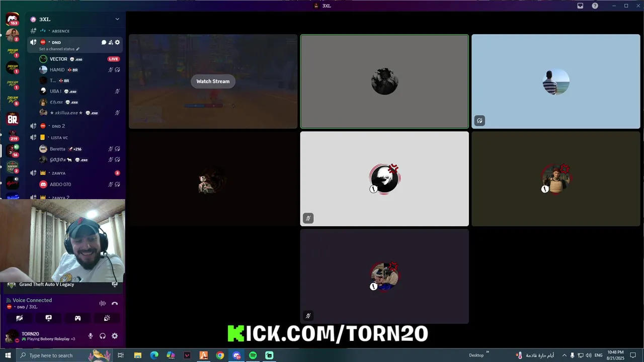
Task: Select the light blue participant video tile
Action: (x=556, y=81)
